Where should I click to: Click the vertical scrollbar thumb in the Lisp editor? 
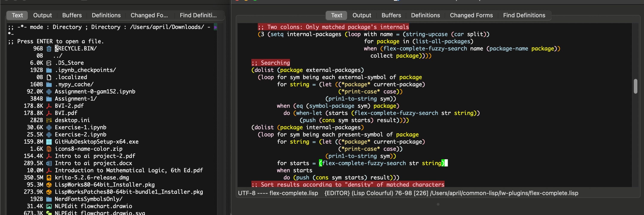coord(635,86)
